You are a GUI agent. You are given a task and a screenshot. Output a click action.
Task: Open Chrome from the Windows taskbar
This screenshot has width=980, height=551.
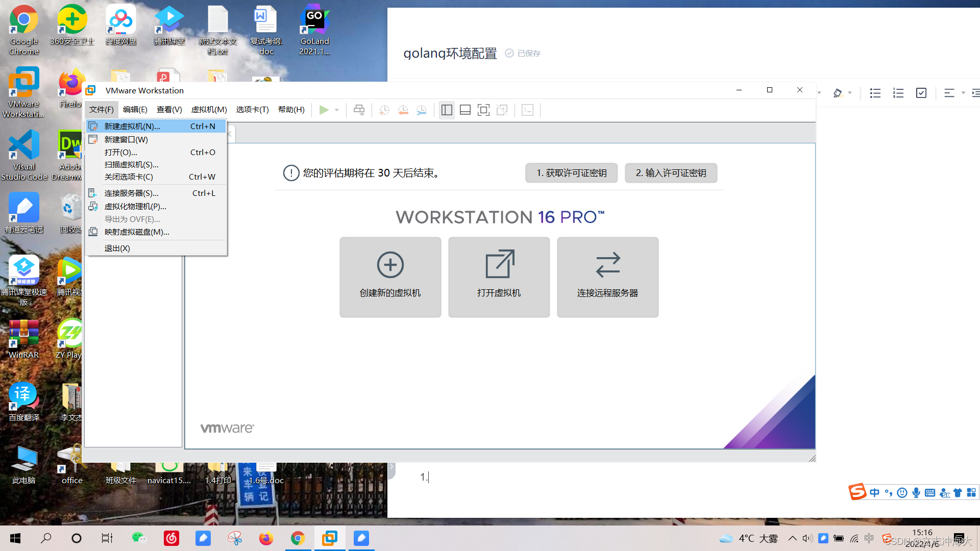click(298, 538)
